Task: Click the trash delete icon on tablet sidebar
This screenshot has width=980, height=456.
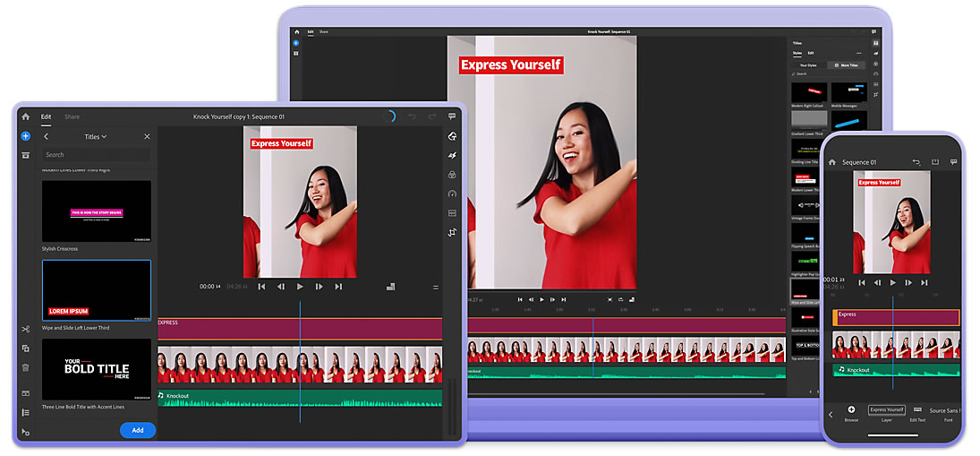Action: pos(25,367)
